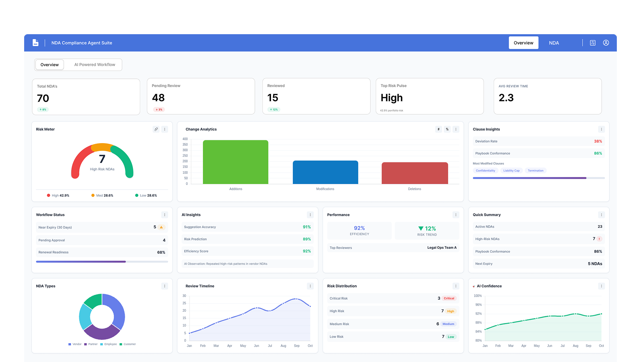The width and height of the screenshot is (644, 362).
Task: Click the document logo icon in header
Action: click(36, 43)
